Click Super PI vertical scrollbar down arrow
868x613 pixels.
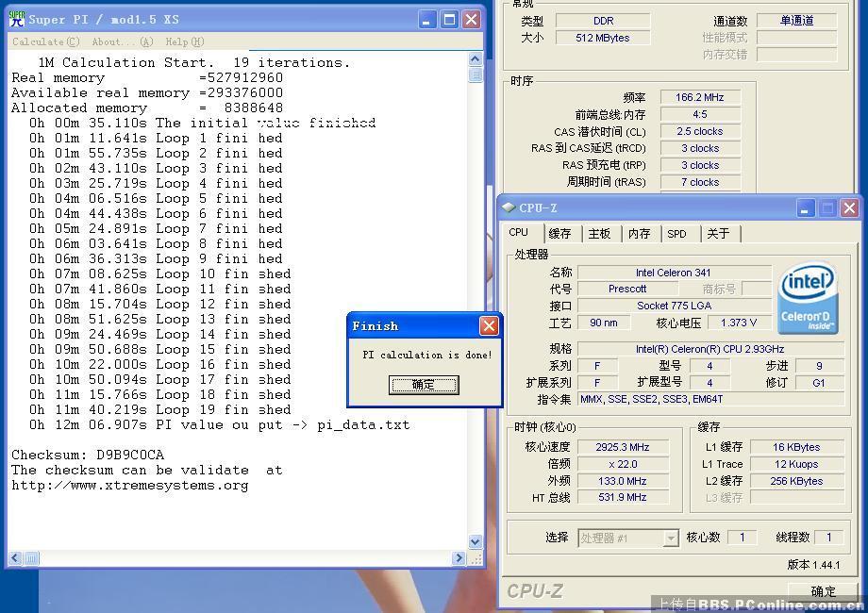point(475,541)
